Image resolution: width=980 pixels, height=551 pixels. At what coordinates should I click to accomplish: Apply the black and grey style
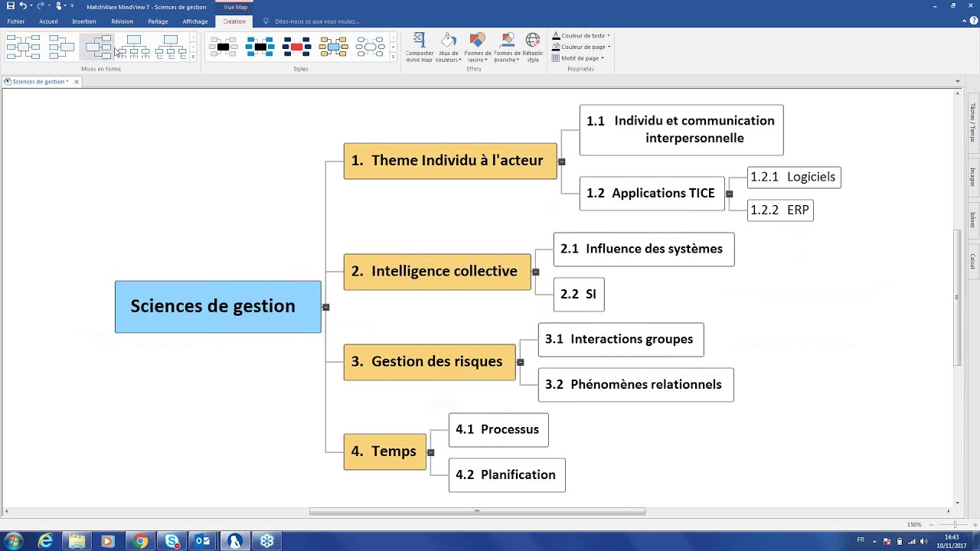point(223,47)
